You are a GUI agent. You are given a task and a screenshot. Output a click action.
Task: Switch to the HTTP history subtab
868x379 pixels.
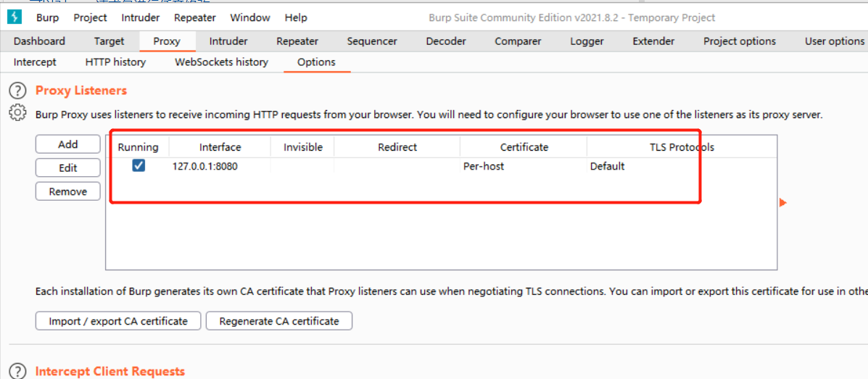click(115, 62)
